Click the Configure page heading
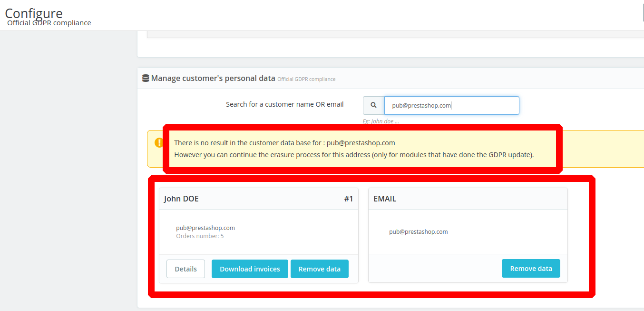The image size is (644, 311). coord(33,13)
